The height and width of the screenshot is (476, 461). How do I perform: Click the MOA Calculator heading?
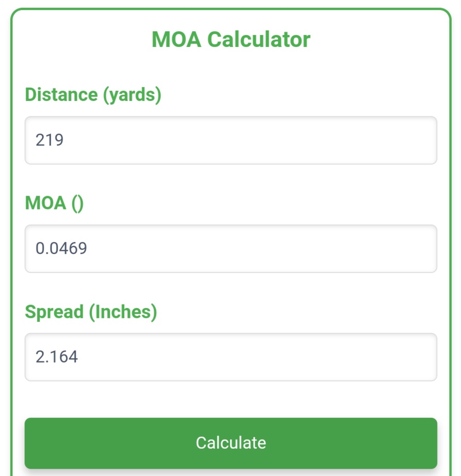(x=231, y=40)
